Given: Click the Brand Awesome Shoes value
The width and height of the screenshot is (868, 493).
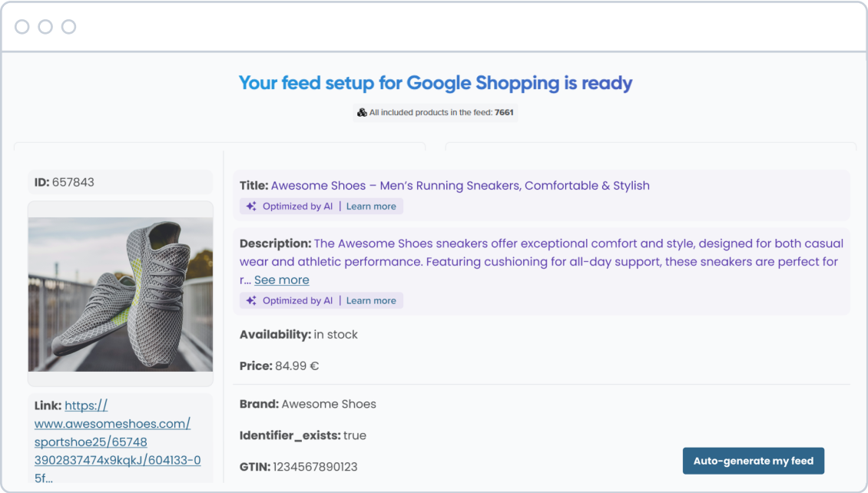Looking at the screenshot, I should (x=328, y=404).
